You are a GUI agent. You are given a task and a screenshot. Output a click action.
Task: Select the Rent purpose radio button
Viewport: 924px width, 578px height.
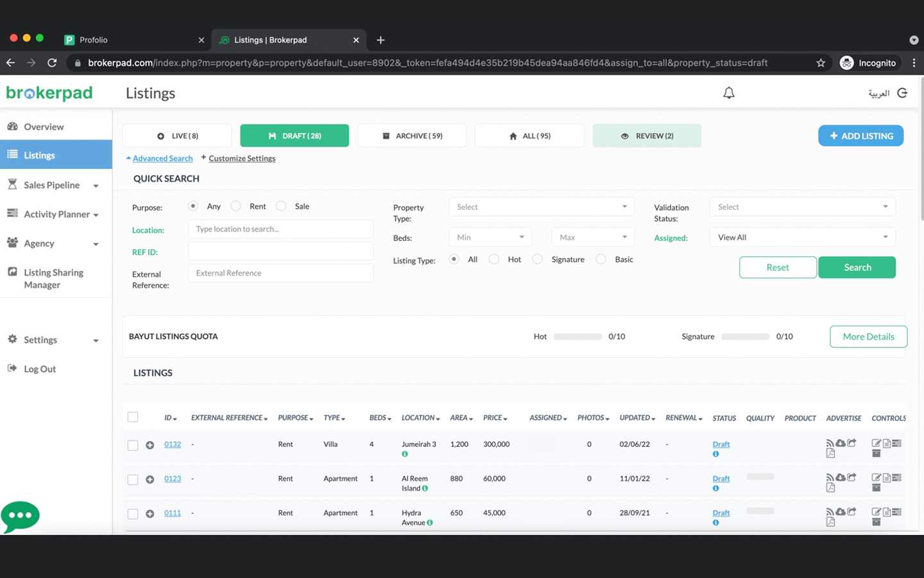(x=236, y=206)
